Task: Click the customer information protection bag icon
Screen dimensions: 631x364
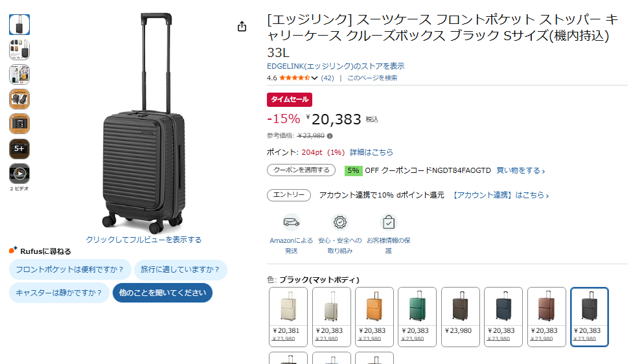Action: tap(388, 223)
